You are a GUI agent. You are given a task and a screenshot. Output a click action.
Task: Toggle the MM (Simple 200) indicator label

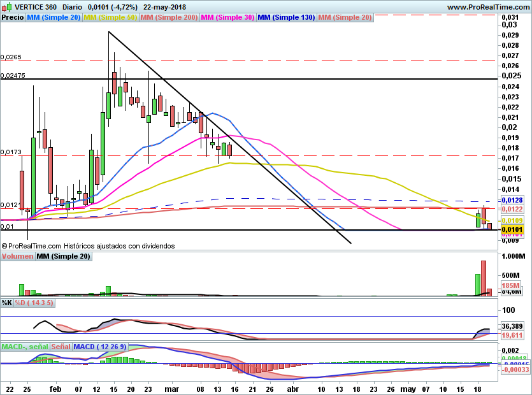(x=169, y=18)
